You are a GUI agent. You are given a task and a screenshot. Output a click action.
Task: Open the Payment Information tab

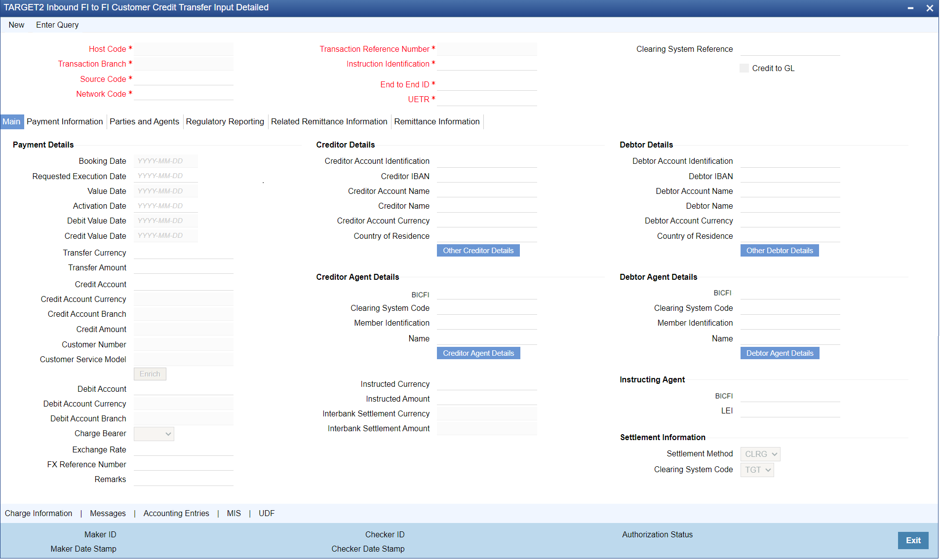point(65,122)
